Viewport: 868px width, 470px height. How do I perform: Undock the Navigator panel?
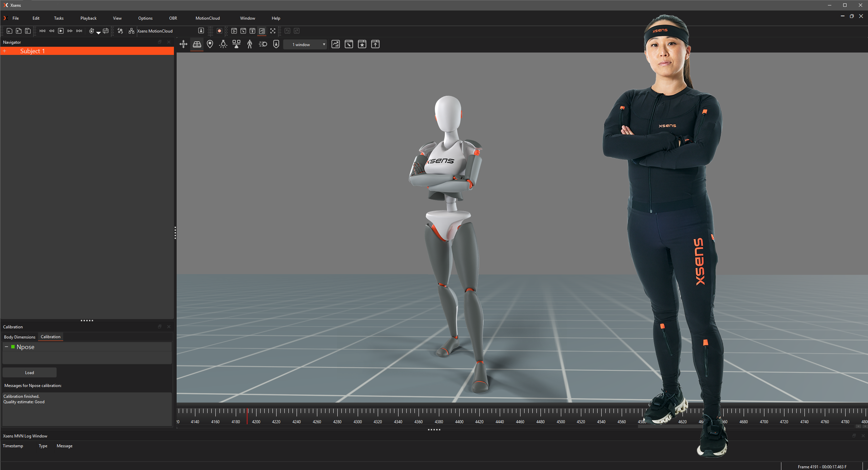tap(160, 42)
